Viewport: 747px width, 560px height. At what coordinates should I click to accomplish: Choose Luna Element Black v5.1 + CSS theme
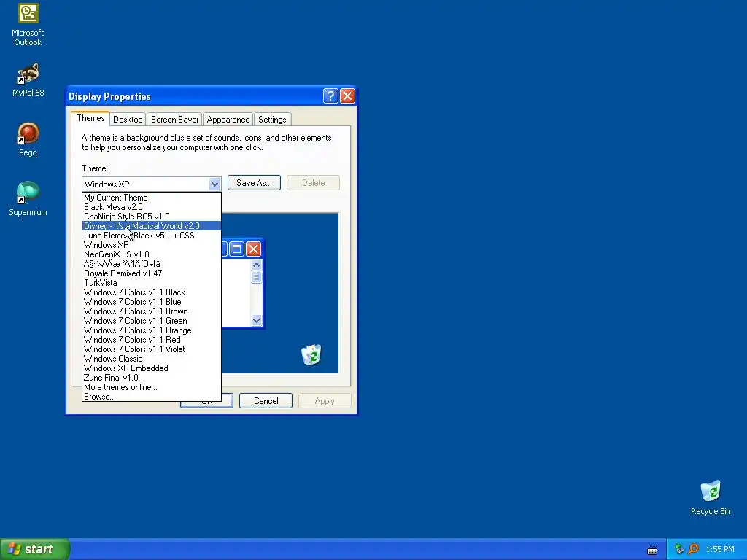pyautogui.click(x=152, y=236)
